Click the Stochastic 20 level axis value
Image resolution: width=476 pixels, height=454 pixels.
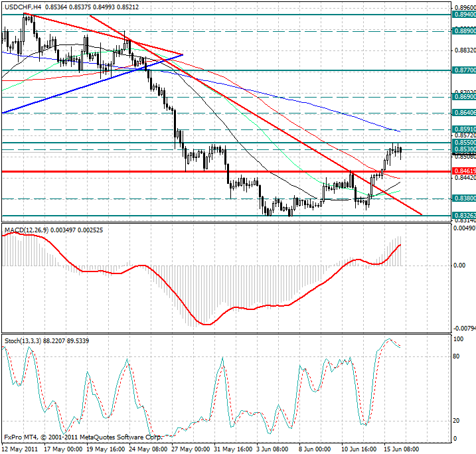[456, 421]
